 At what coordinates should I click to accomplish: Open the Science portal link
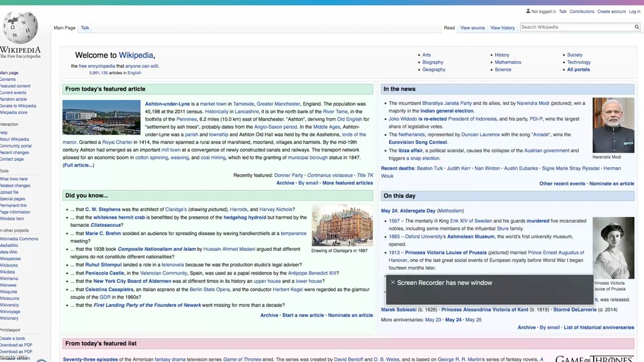tap(502, 70)
